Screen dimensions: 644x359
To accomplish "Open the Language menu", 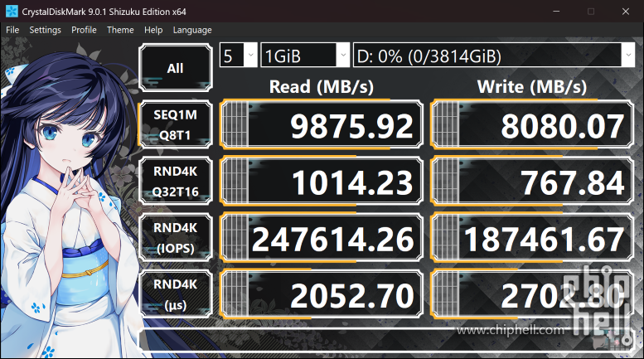I will [192, 30].
